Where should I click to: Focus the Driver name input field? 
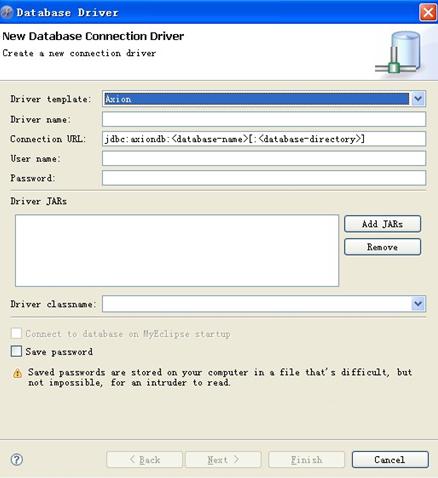264,119
